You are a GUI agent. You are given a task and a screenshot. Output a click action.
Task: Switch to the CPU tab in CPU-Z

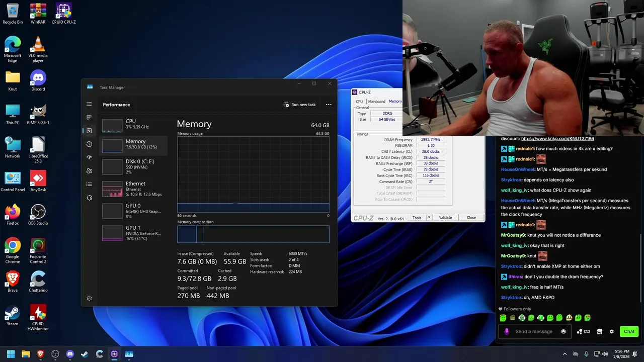tap(359, 102)
